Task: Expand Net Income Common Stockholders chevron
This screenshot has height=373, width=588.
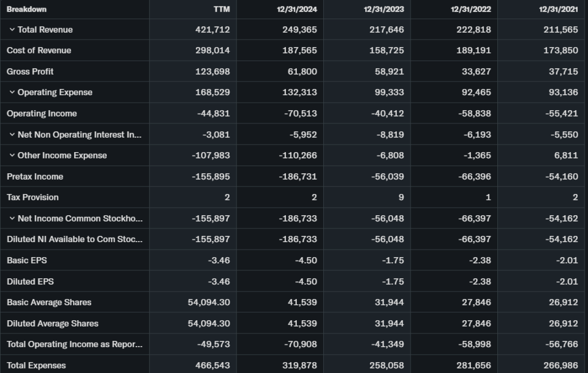Action: 12,218
